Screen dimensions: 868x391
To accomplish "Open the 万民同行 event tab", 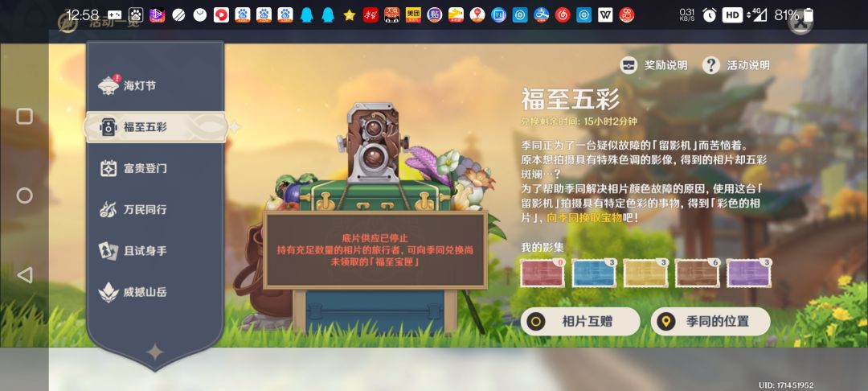I will [155, 209].
